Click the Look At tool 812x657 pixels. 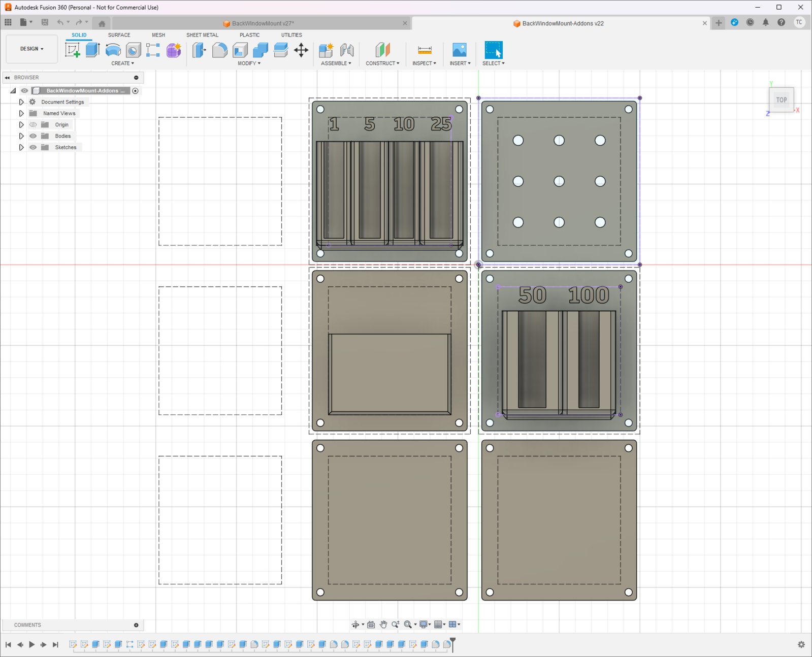371,625
